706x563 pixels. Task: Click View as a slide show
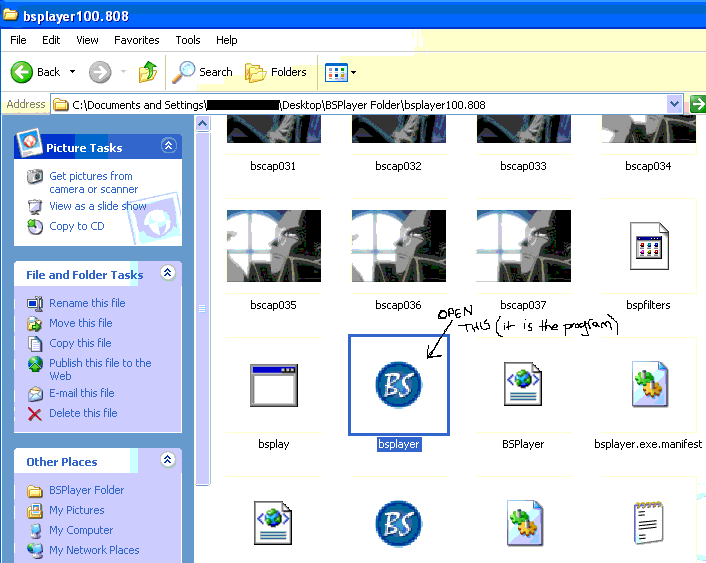pyautogui.click(x=98, y=206)
